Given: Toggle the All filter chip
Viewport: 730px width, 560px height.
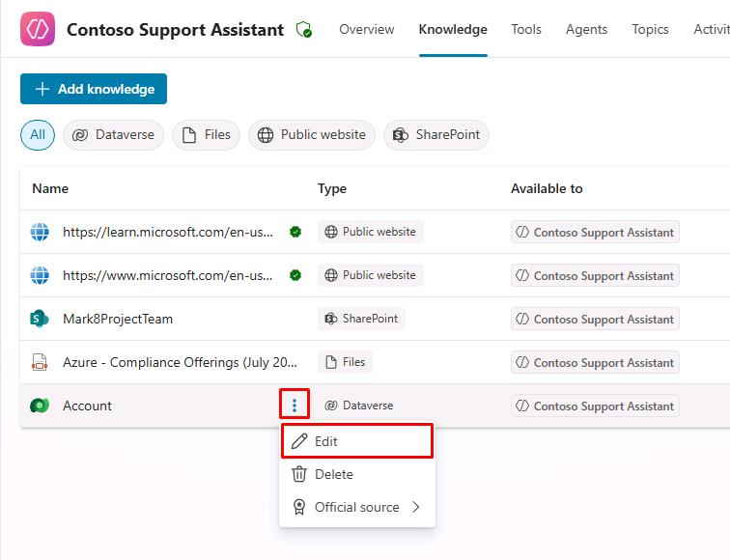Looking at the screenshot, I should (38, 135).
